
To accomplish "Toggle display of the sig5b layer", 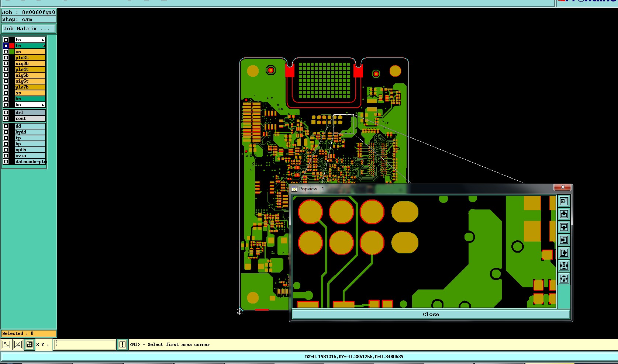I will point(6,75).
